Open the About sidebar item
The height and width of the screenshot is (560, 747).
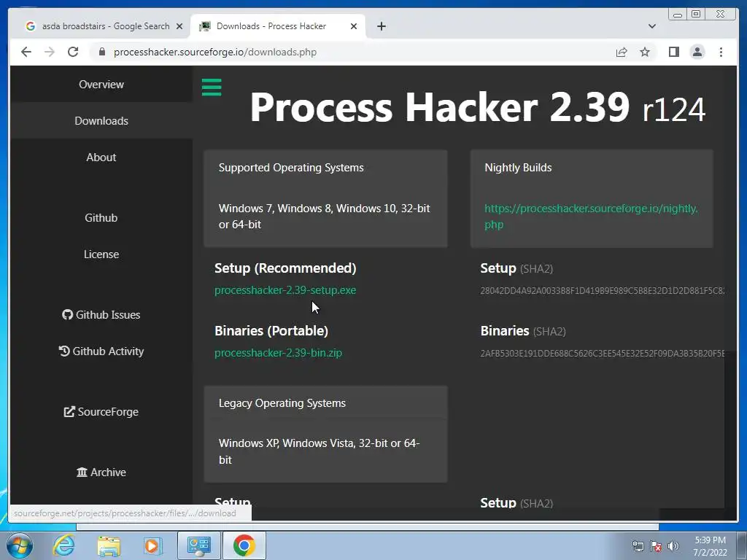point(101,157)
